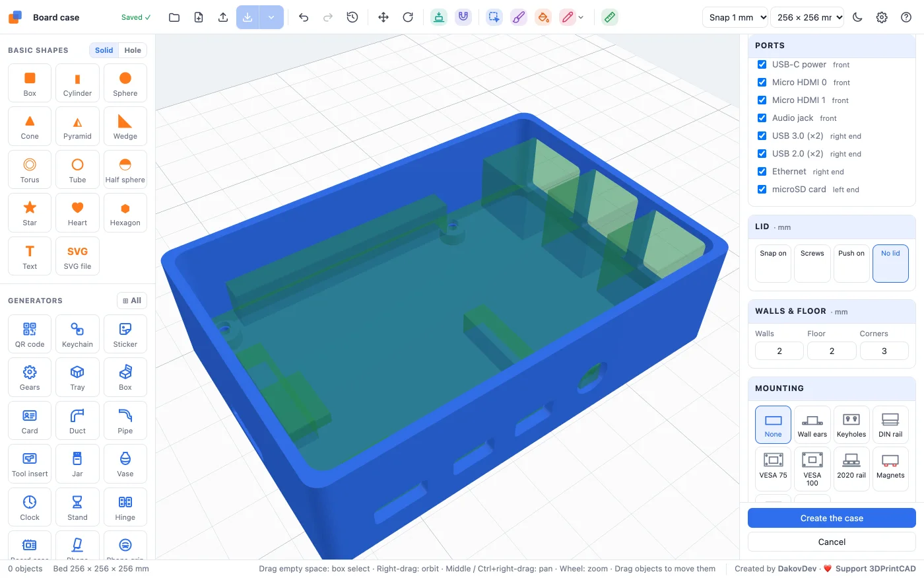Toggle the Ethernet port checkbox
Image resolution: width=924 pixels, height=578 pixels.
point(762,171)
